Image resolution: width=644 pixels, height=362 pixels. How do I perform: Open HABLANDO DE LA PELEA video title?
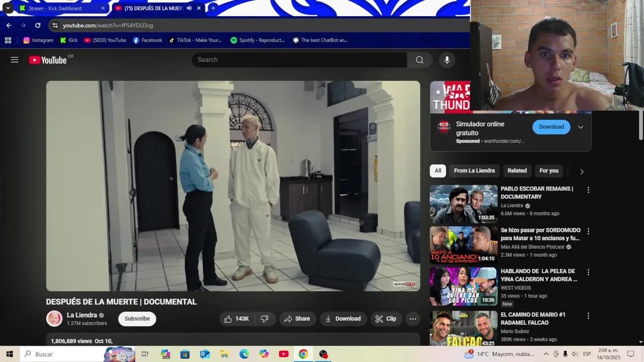[x=539, y=275]
